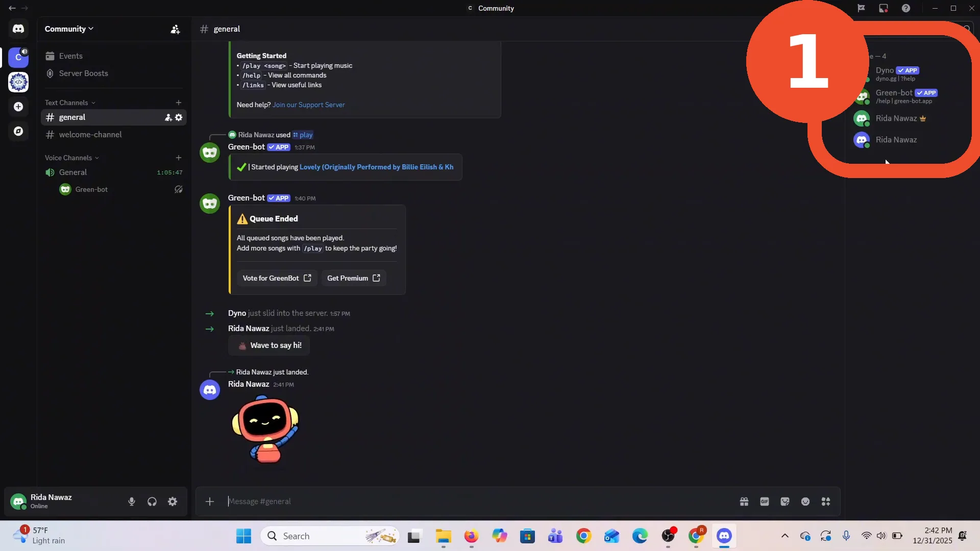Click invite members icon beside Community header

tap(175, 29)
